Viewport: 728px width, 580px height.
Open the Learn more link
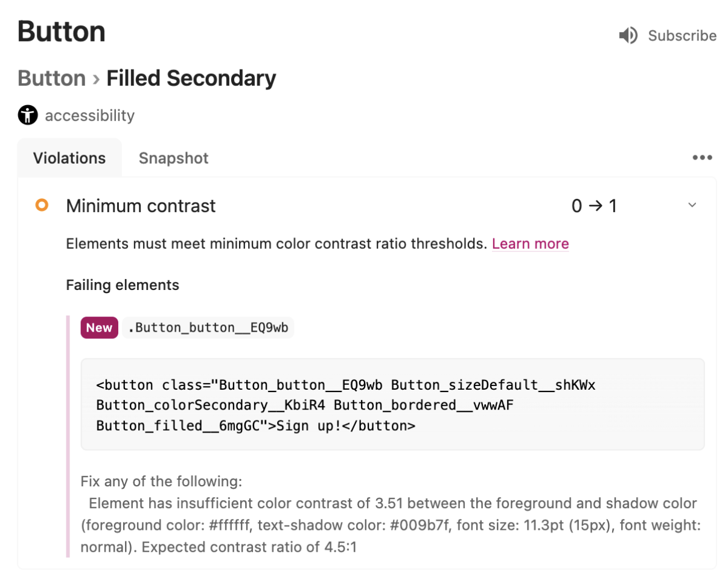click(x=530, y=243)
